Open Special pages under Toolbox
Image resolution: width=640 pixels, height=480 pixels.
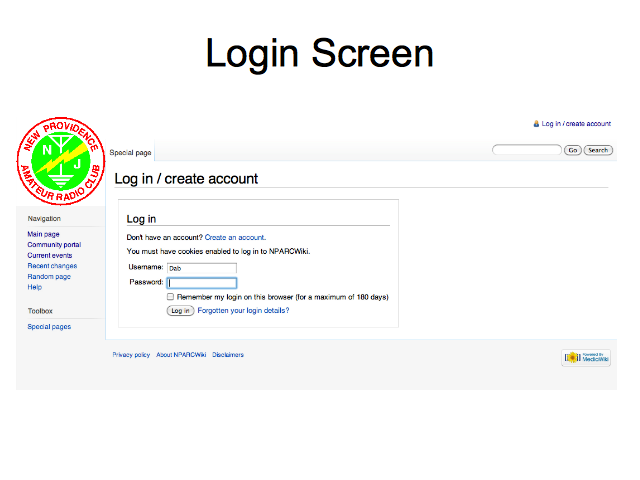[x=49, y=327]
